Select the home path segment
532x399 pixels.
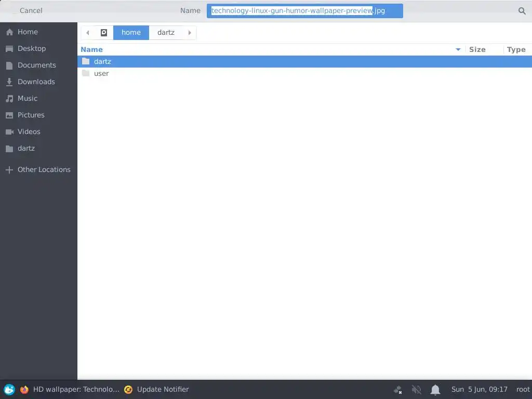point(131,33)
